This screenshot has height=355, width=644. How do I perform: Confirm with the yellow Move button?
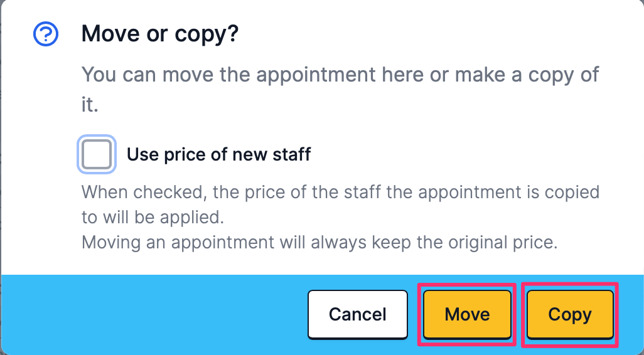[468, 314]
